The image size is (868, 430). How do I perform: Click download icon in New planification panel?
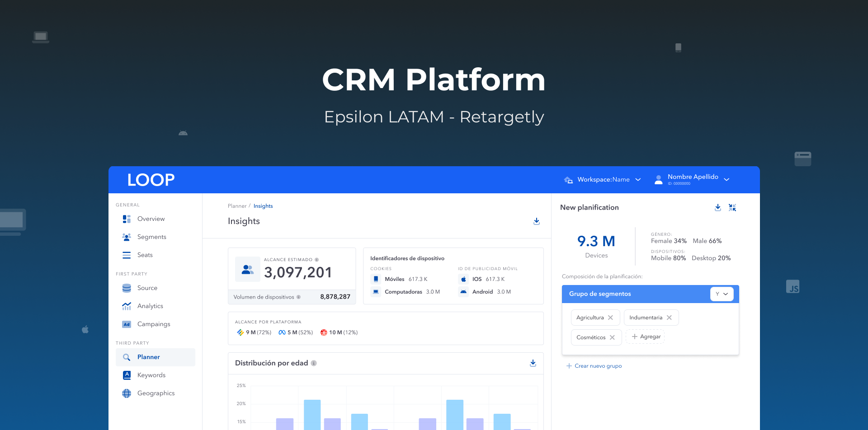click(x=718, y=207)
